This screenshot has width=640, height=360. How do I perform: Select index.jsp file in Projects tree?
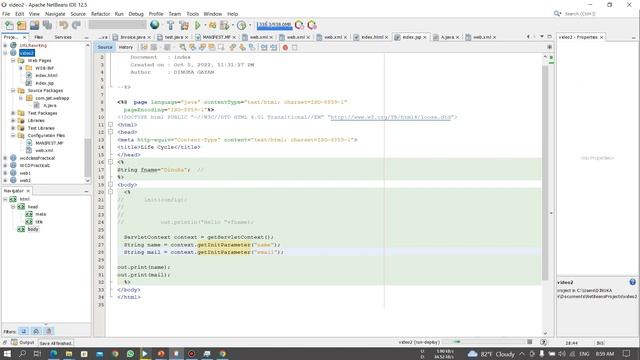(44, 83)
